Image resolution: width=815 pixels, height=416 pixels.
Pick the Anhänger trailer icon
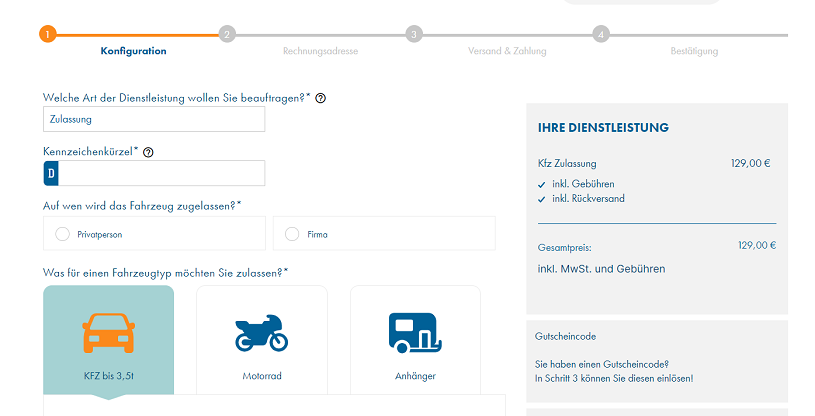click(415, 332)
